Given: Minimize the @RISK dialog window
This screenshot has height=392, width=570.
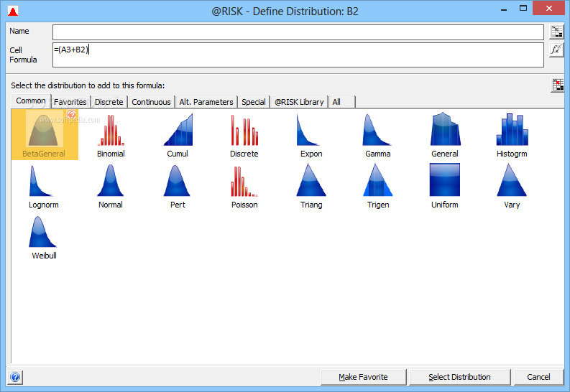Looking at the screenshot, I should [503, 9].
